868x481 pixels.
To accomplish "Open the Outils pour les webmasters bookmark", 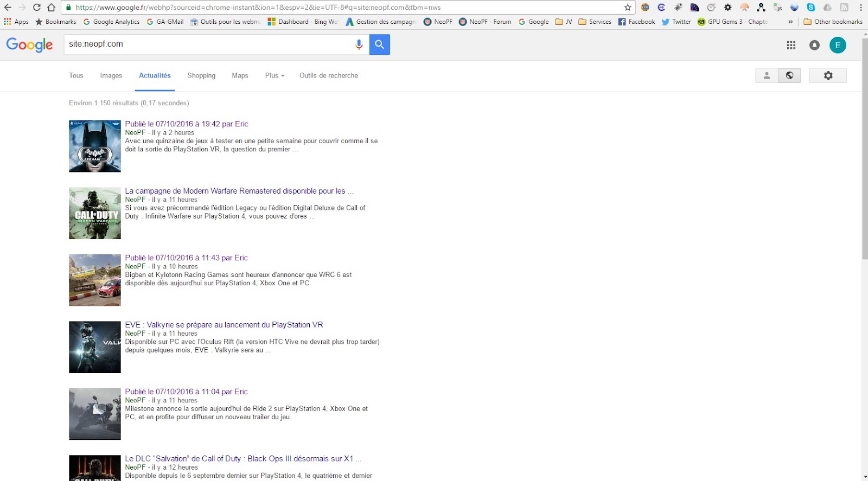I will click(226, 22).
